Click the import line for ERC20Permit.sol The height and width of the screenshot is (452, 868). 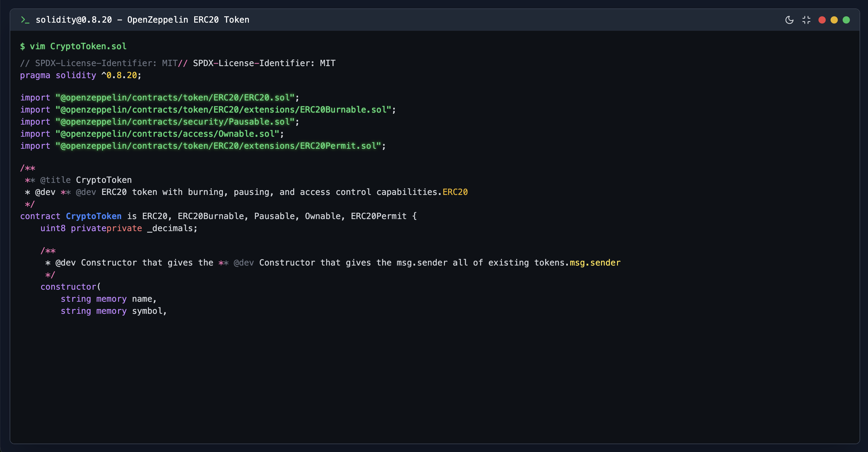point(203,146)
